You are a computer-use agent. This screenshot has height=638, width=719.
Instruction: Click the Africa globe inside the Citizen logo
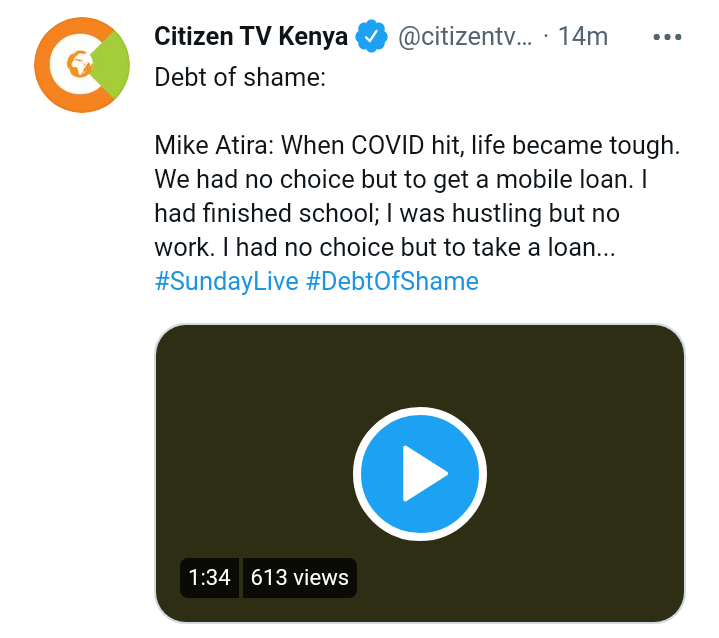[80, 64]
